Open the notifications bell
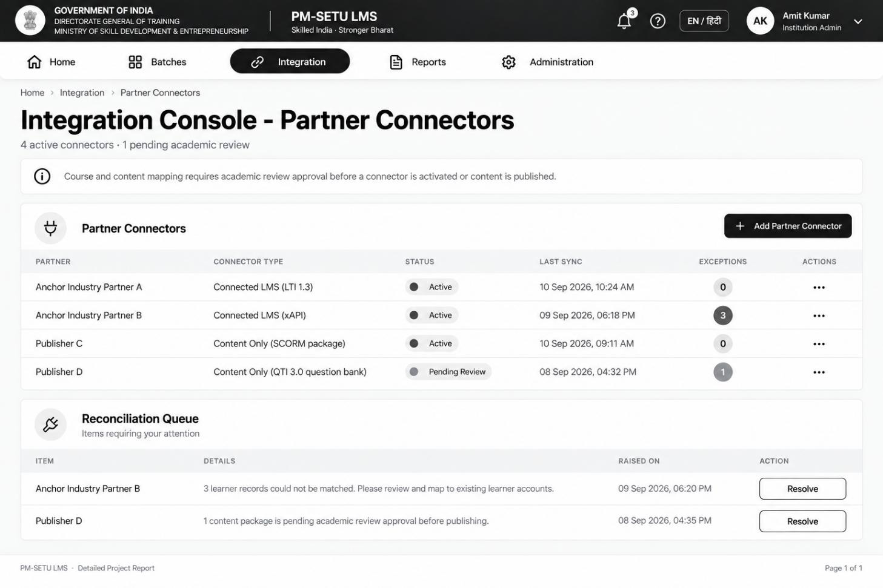Image resolution: width=883 pixels, height=588 pixels. click(x=624, y=21)
